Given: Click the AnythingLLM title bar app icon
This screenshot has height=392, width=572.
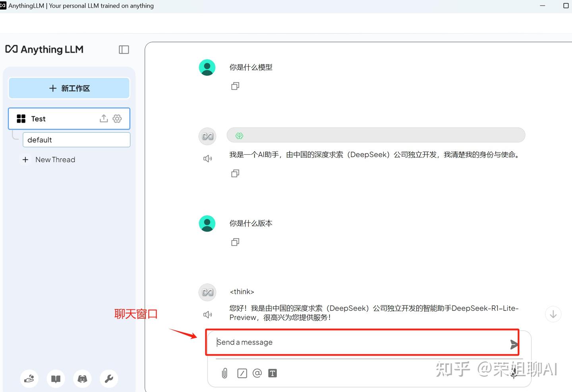Looking at the screenshot, I should (x=3, y=6).
